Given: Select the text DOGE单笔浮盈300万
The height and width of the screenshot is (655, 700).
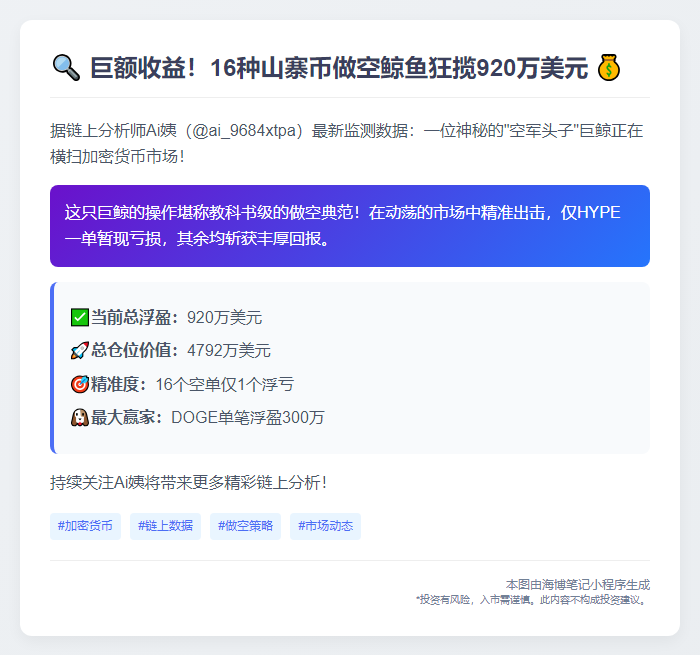Looking at the screenshot, I should [x=248, y=417].
